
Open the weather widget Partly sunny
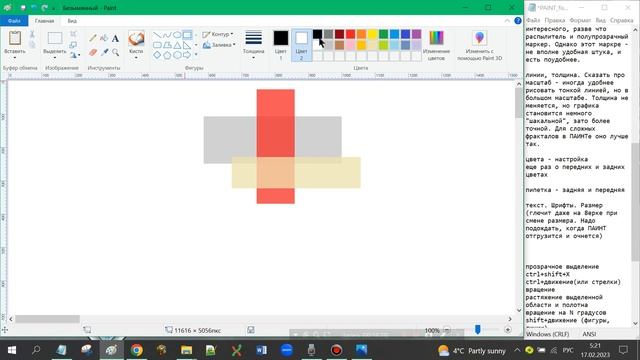(x=472, y=351)
